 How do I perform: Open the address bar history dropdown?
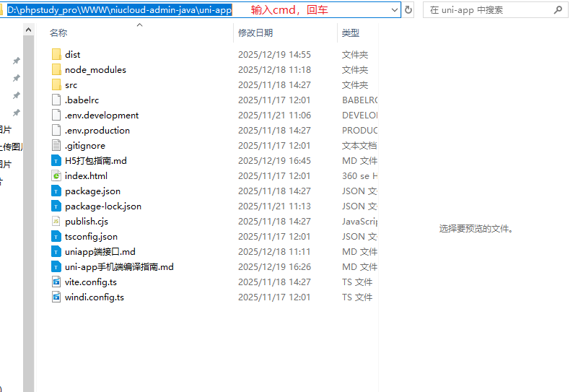click(x=395, y=10)
